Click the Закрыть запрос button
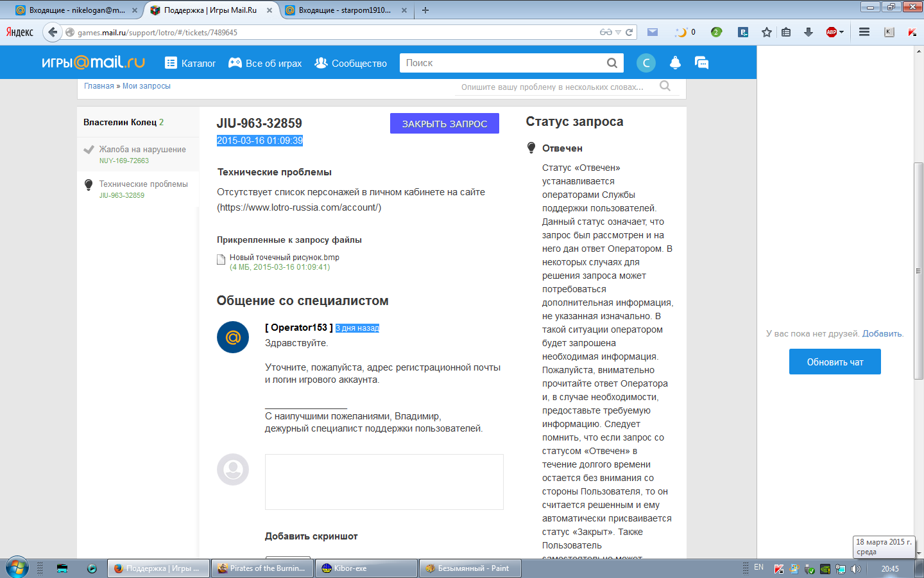 pyautogui.click(x=445, y=123)
